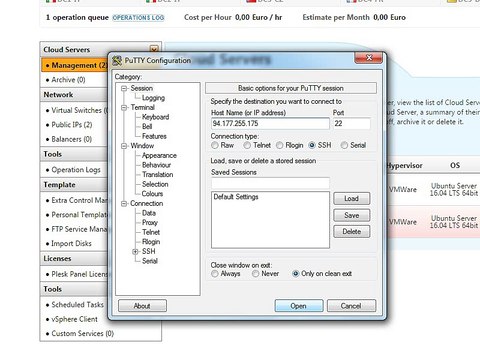Open Balancers (0) in sidebar

[x=72, y=139]
